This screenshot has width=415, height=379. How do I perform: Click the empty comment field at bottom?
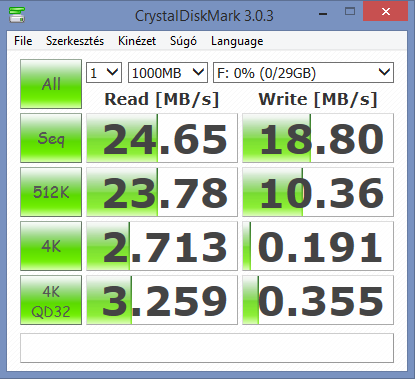(x=207, y=348)
